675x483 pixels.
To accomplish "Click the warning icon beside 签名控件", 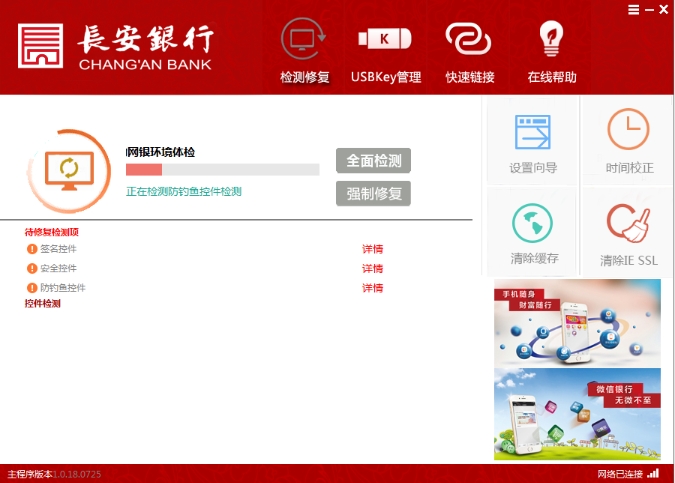I will (x=31, y=249).
